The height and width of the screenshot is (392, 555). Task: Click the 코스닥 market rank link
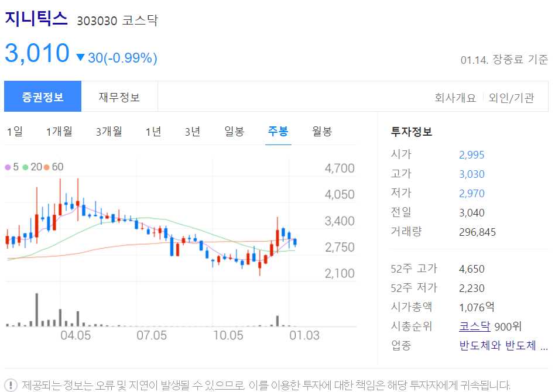click(475, 326)
